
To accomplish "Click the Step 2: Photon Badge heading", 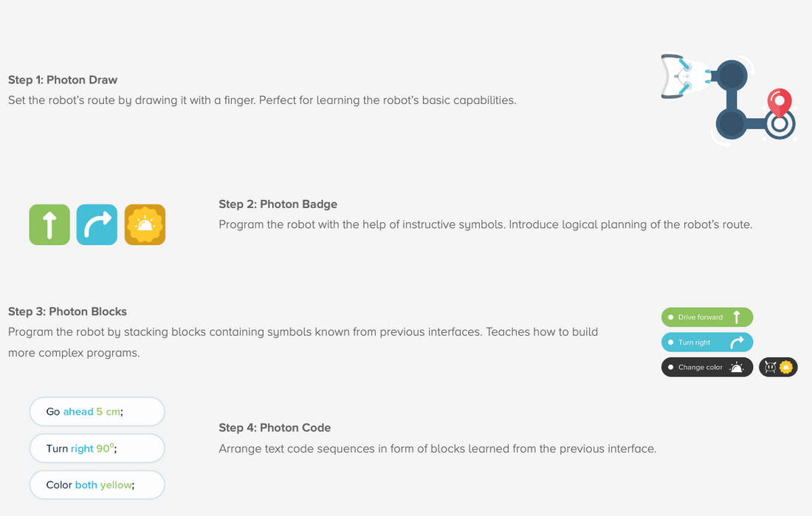I will [x=278, y=204].
